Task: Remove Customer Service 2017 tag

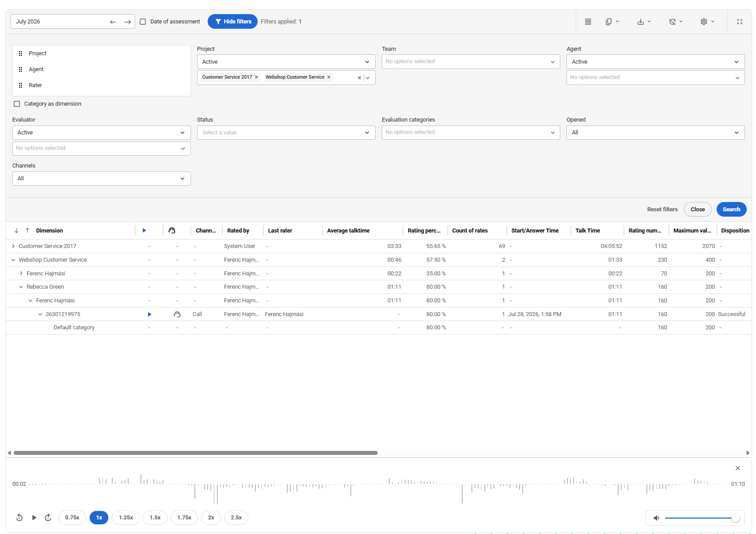Action: click(x=256, y=77)
